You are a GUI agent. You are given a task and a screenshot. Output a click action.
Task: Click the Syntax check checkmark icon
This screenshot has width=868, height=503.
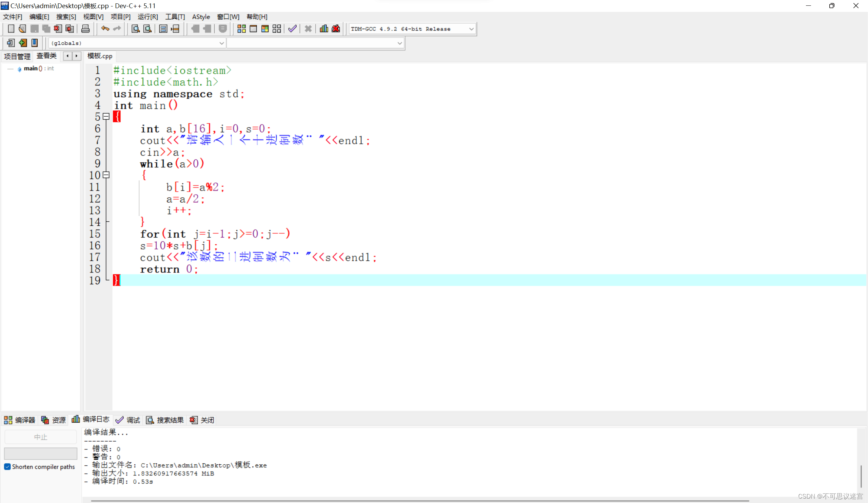(x=292, y=29)
